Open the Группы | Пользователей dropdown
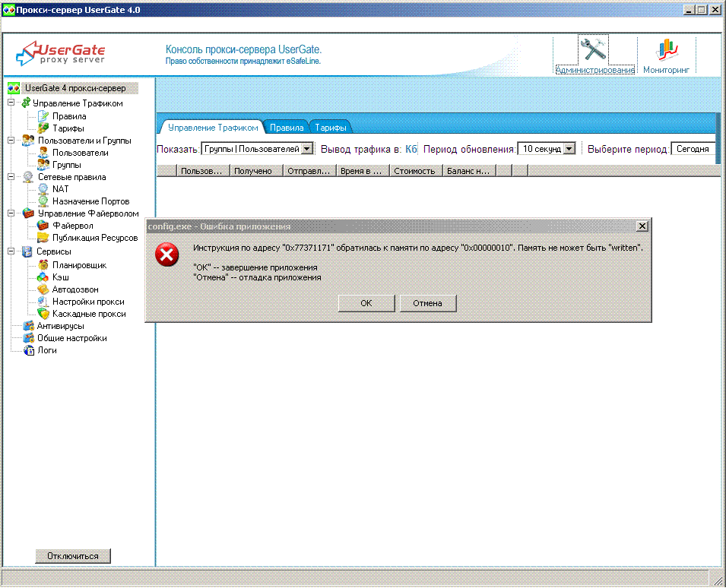The width and height of the screenshot is (726, 588). [307, 149]
